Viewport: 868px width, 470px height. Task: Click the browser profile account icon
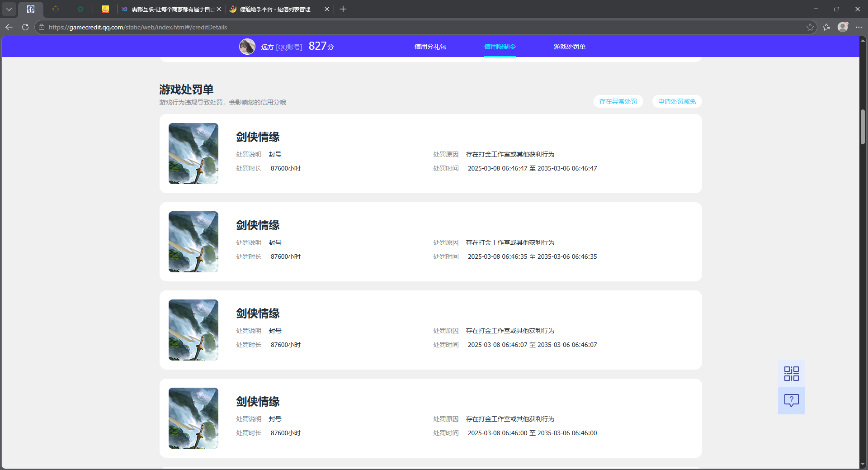(843, 27)
